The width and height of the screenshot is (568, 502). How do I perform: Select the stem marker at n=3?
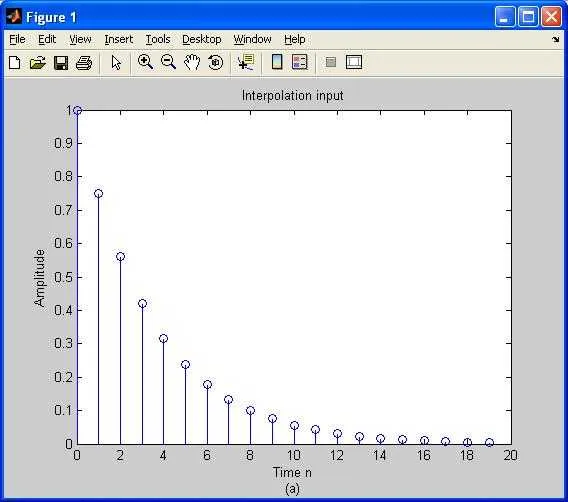[142, 304]
